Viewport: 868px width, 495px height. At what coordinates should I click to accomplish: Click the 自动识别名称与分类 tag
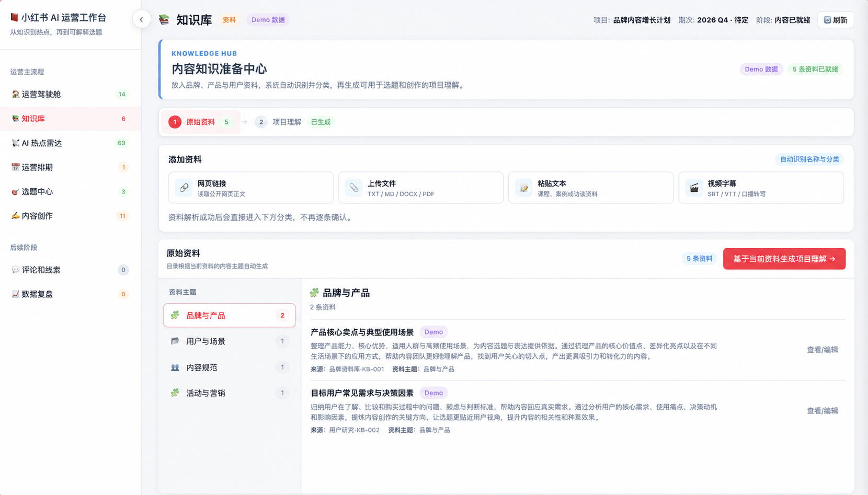[x=809, y=159]
